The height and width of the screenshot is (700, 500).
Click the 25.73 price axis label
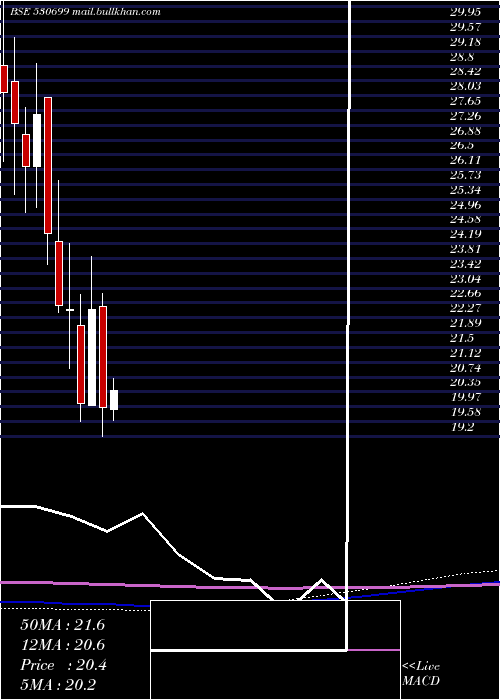coord(465,175)
